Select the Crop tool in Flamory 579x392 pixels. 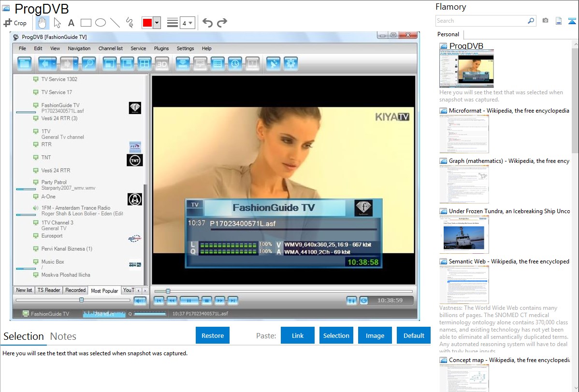(x=15, y=23)
